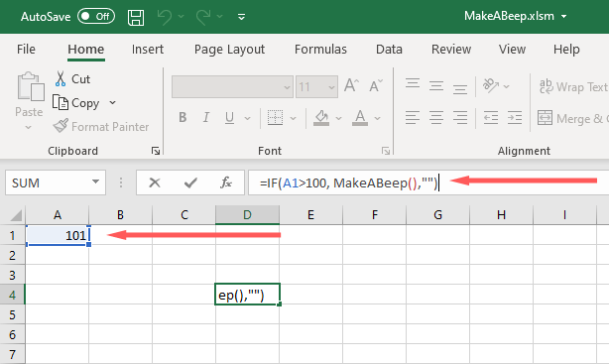The width and height of the screenshot is (609, 364).
Task: Click the Increase Indent icon
Action: [x=515, y=117]
